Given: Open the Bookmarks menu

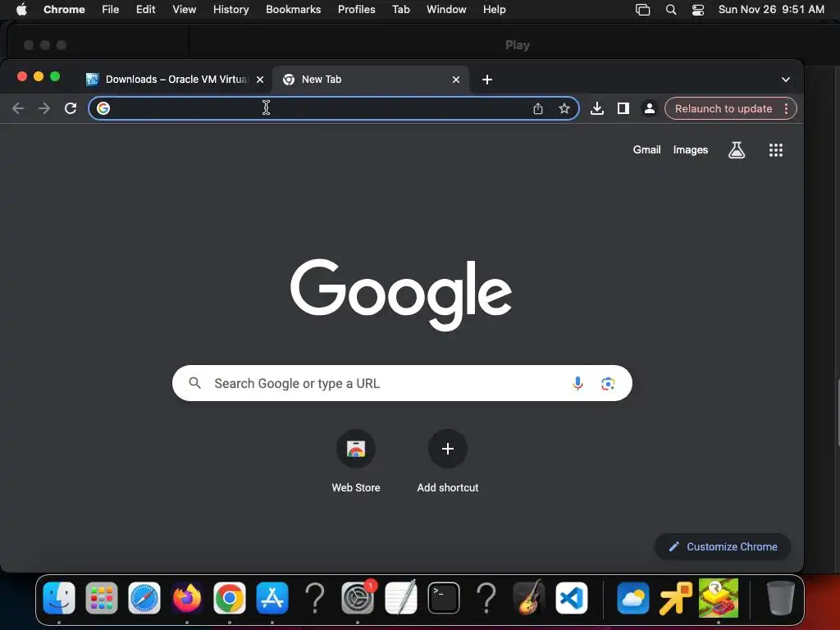Looking at the screenshot, I should [x=294, y=10].
